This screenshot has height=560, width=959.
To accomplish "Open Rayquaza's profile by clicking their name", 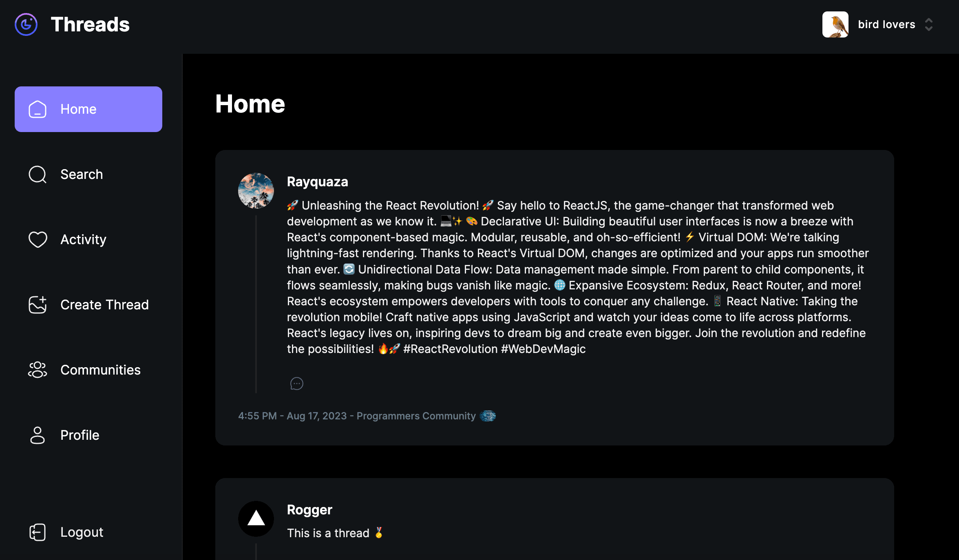I will (x=318, y=182).
